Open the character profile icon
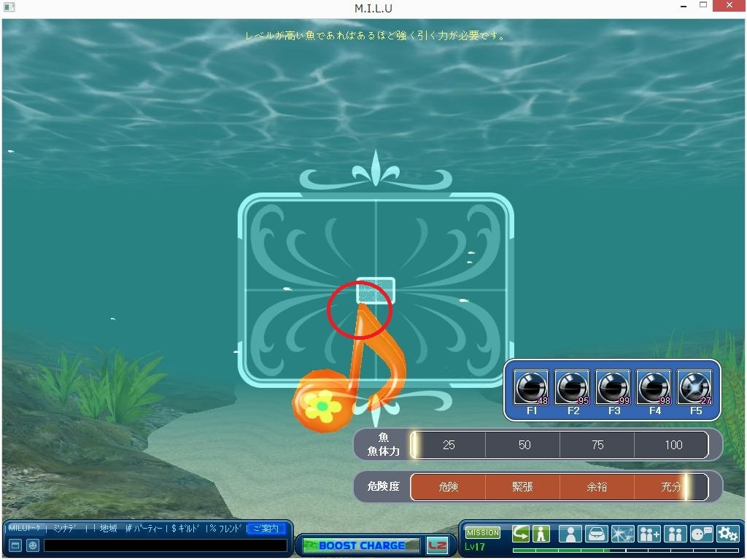747x560 pixels. pos(570,534)
